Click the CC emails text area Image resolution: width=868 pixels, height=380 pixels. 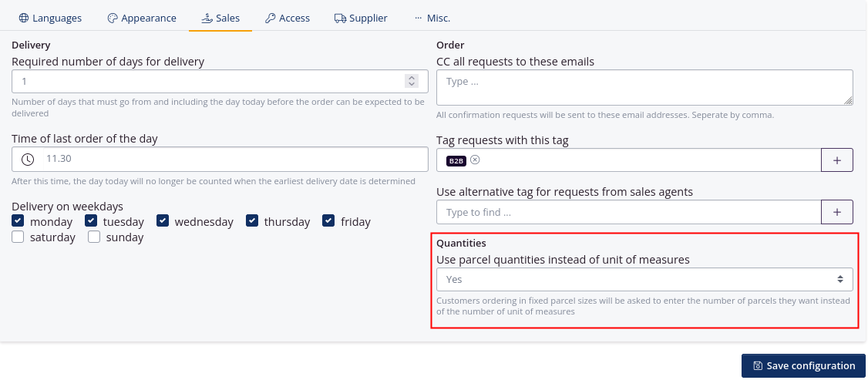point(644,87)
